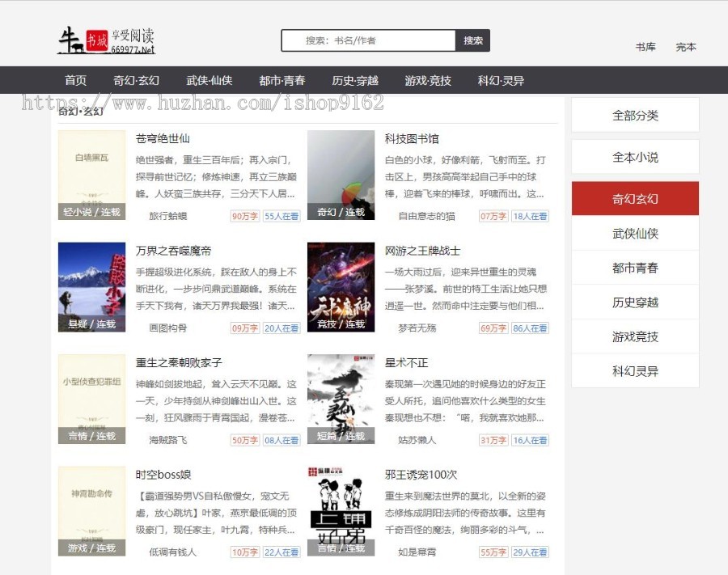
Task: Open 网游之王牌战士 cover image
Action: click(341, 287)
